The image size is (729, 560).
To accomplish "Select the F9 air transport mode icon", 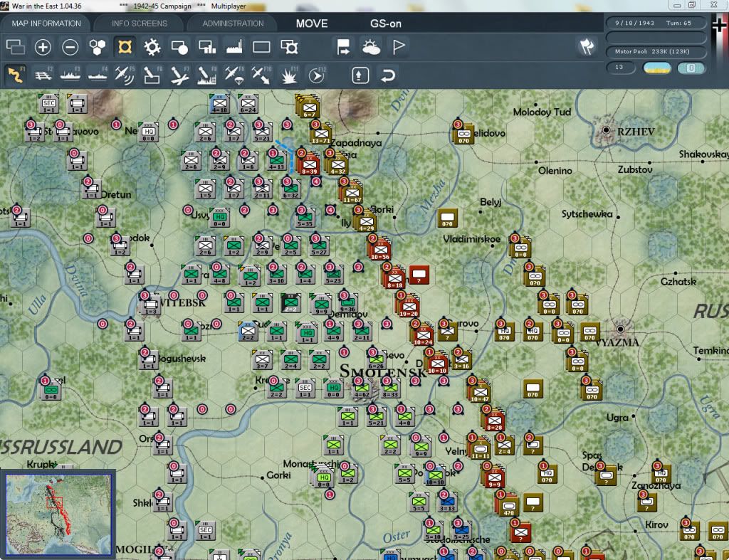I will coord(234,75).
